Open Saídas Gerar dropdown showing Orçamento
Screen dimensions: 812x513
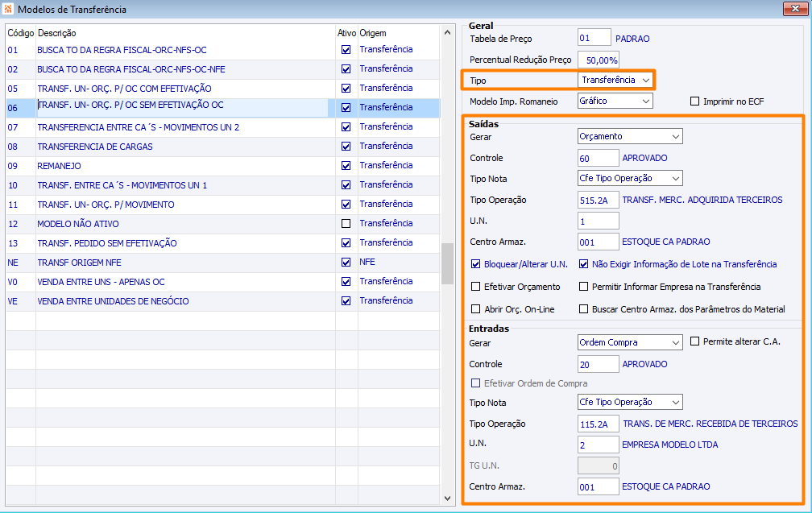[630, 137]
